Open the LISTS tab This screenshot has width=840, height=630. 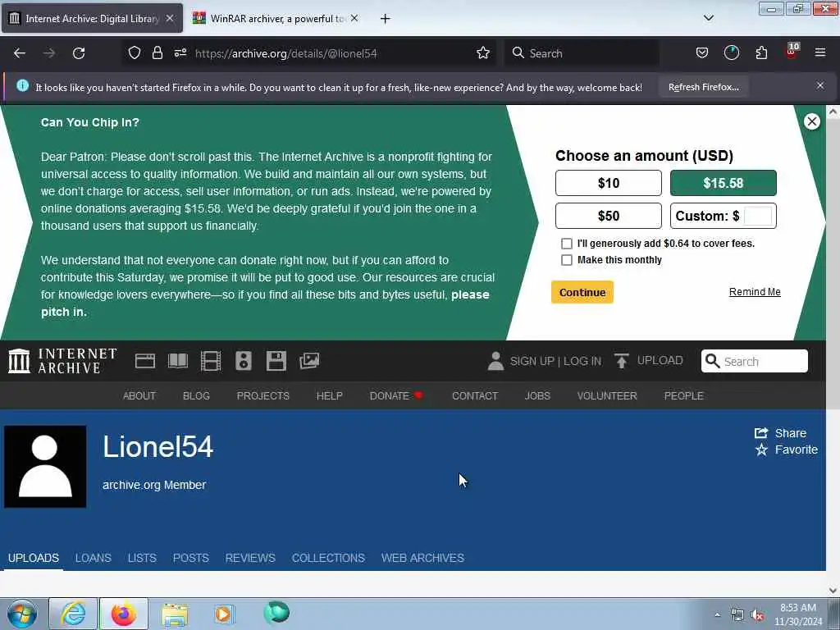pyautogui.click(x=142, y=558)
